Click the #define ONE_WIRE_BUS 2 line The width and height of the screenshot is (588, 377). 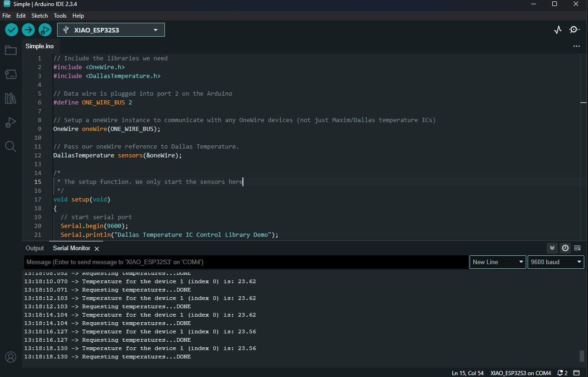tap(93, 102)
